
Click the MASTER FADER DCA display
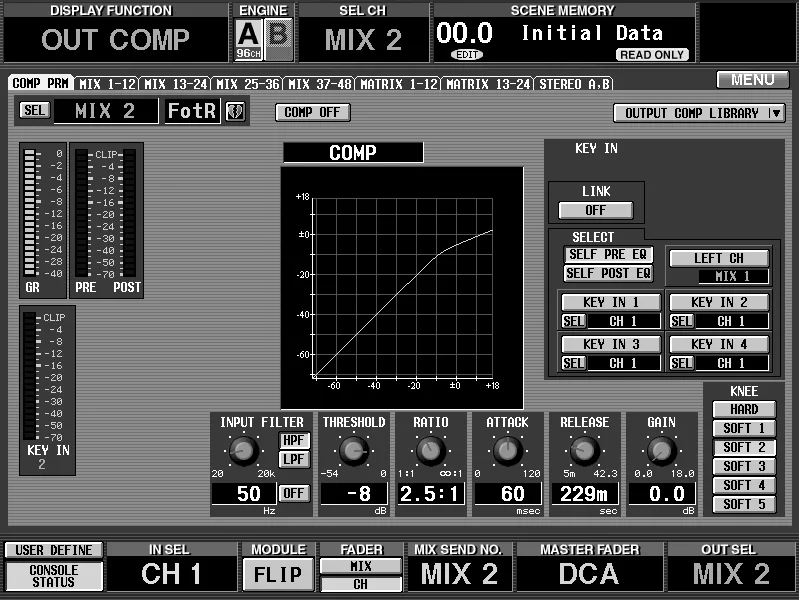click(589, 573)
